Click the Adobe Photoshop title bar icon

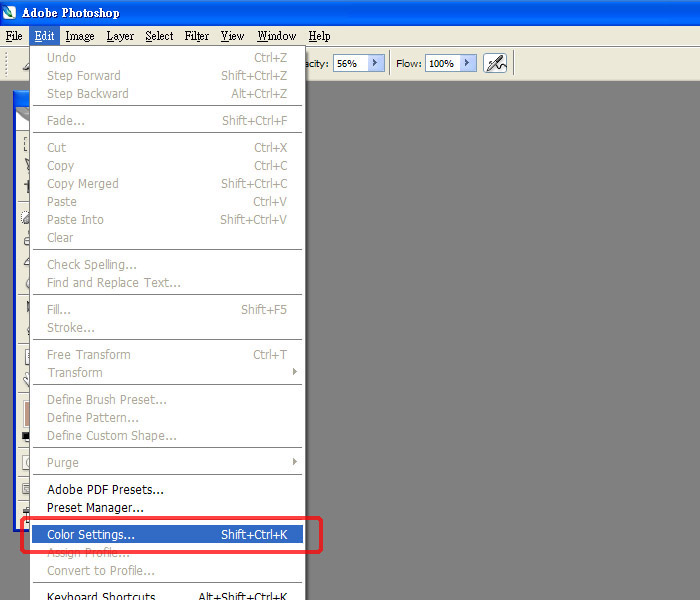click(10, 12)
